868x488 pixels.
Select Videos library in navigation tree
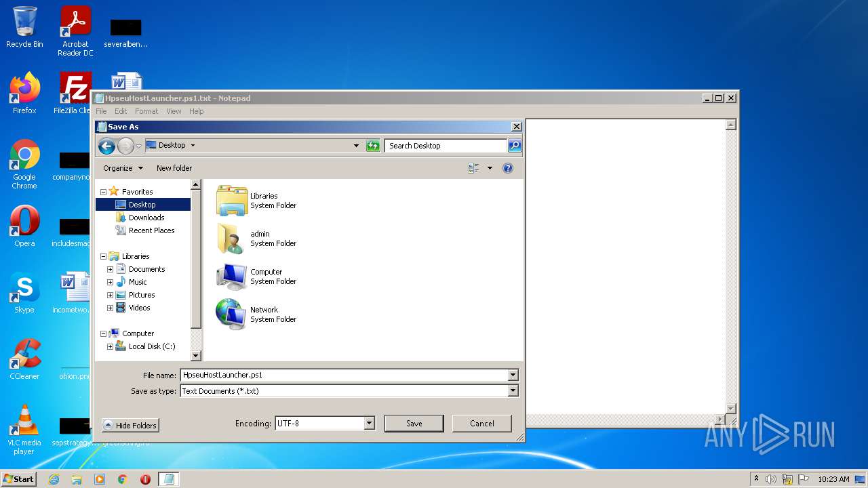139,308
